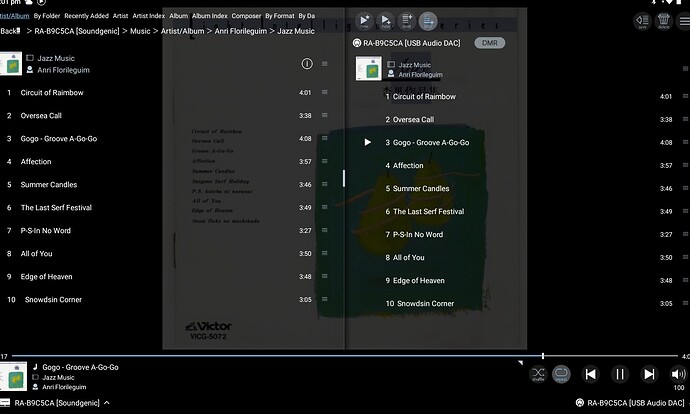Select the 'Add next' queue mode icon
Viewport: 690px width, 414px height.
pyautogui.click(x=407, y=21)
